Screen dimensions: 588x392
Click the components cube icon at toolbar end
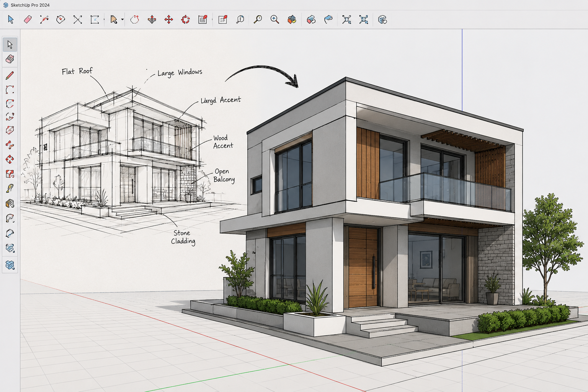click(382, 20)
